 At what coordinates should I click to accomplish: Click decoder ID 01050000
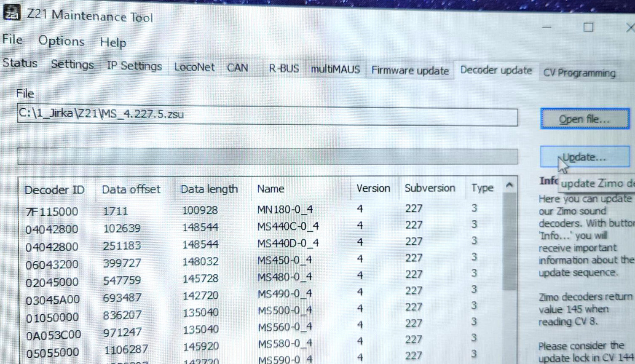coord(52,317)
